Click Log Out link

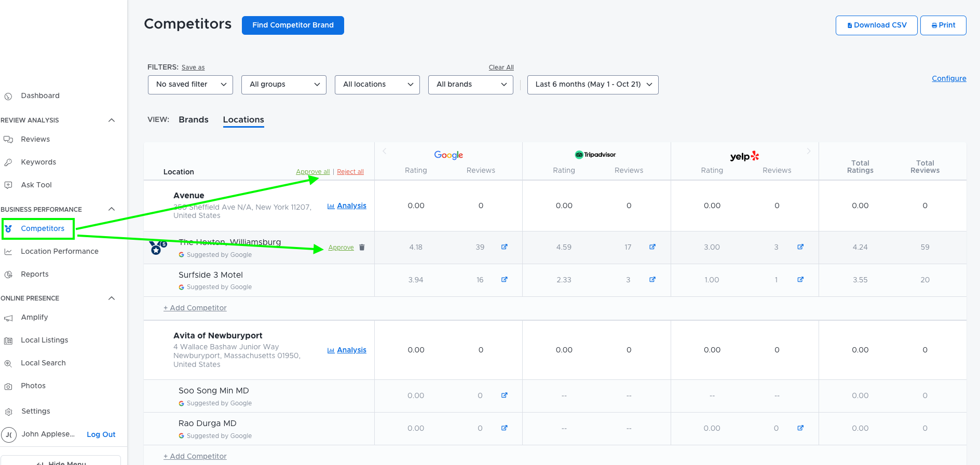pyautogui.click(x=101, y=434)
